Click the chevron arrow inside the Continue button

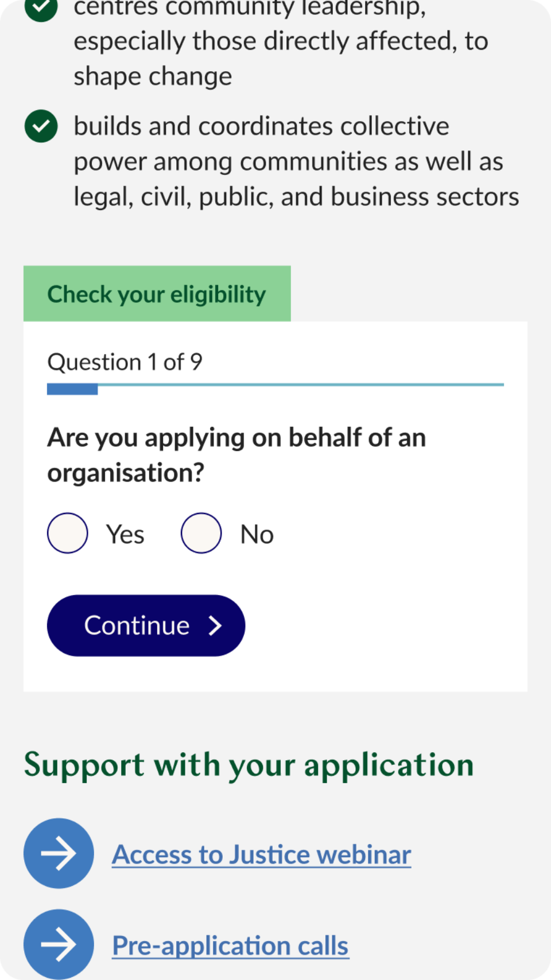pos(215,625)
